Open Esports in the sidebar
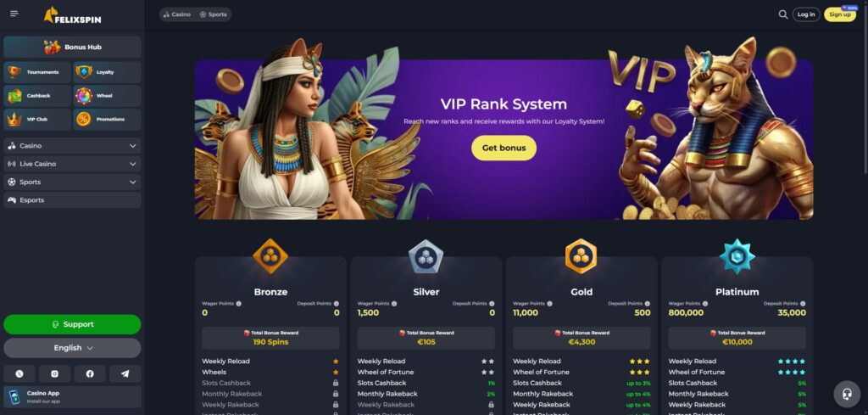 click(x=72, y=200)
